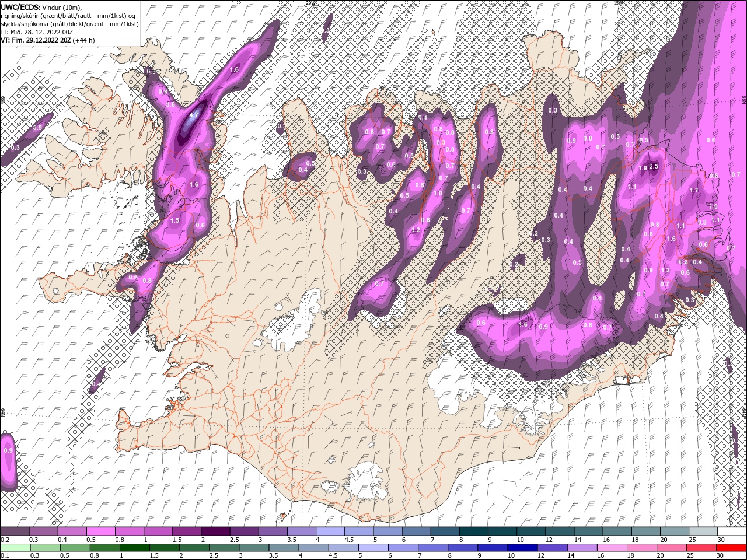Click the '0.2' label in the top legend row
The image size is (747, 560).
[x=5, y=540]
